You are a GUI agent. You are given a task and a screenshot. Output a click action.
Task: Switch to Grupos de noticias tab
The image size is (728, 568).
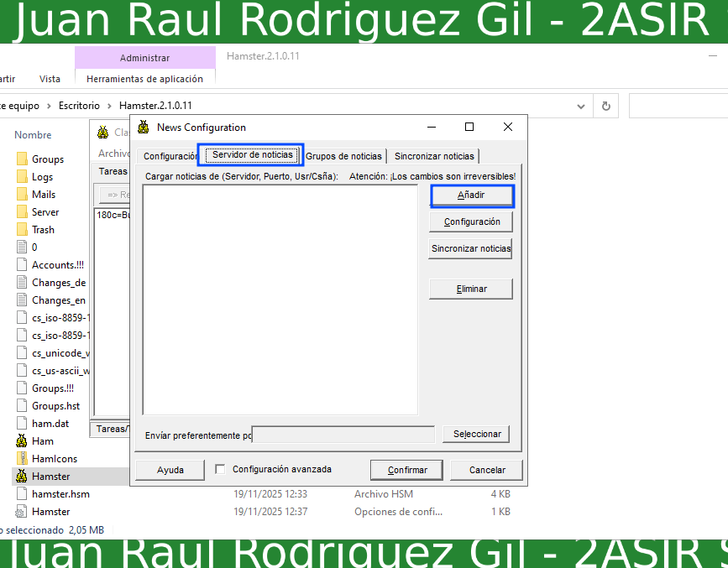(x=343, y=156)
